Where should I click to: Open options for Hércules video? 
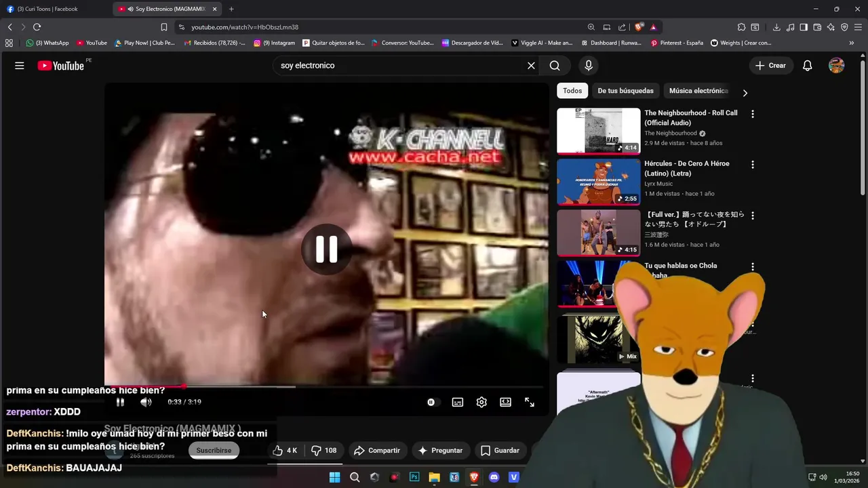752,165
